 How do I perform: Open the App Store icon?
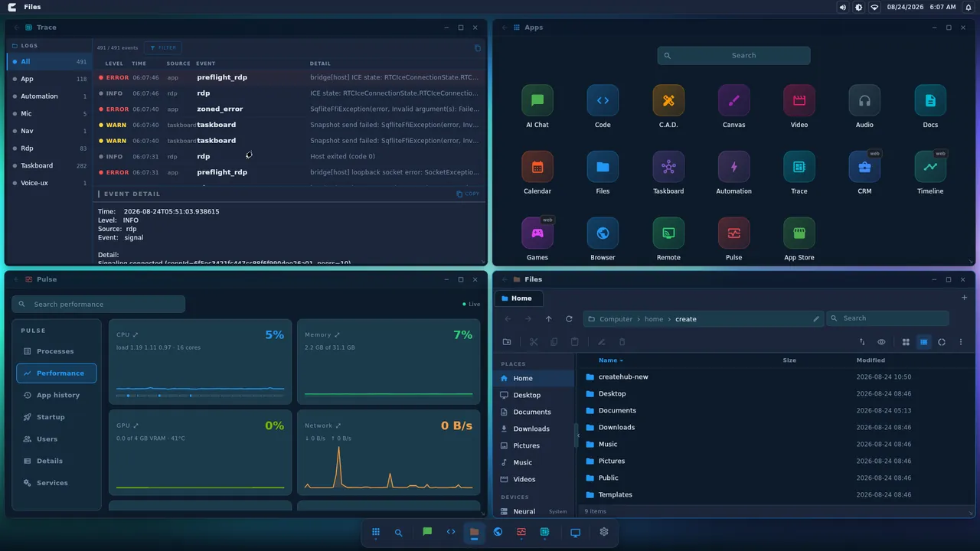coord(799,233)
